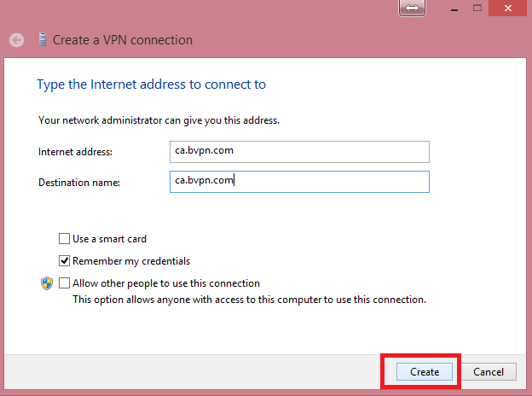Click the double-arrow resize icon at top
Screen dimensions: 532x396
click(x=412, y=7)
